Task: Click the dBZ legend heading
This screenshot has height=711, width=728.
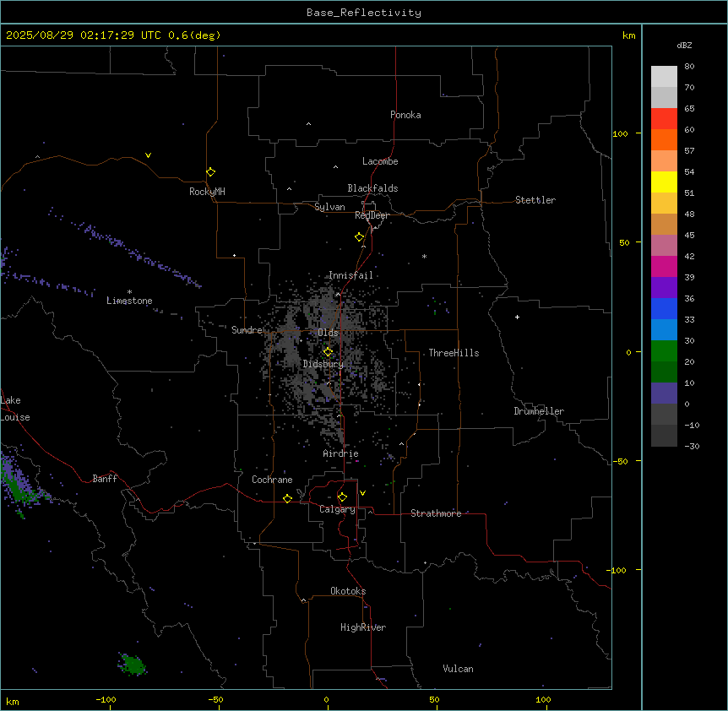Action: click(x=684, y=45)
